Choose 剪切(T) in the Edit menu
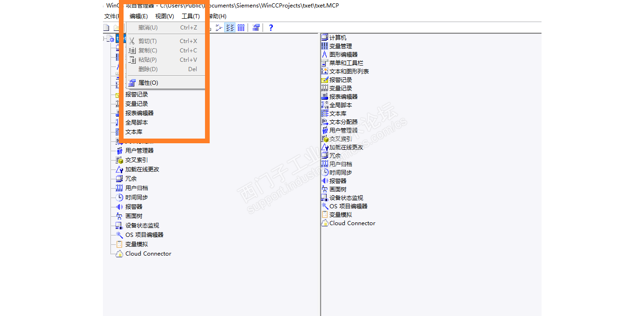This screenshot has width=644, height=316. click(166, 41)
